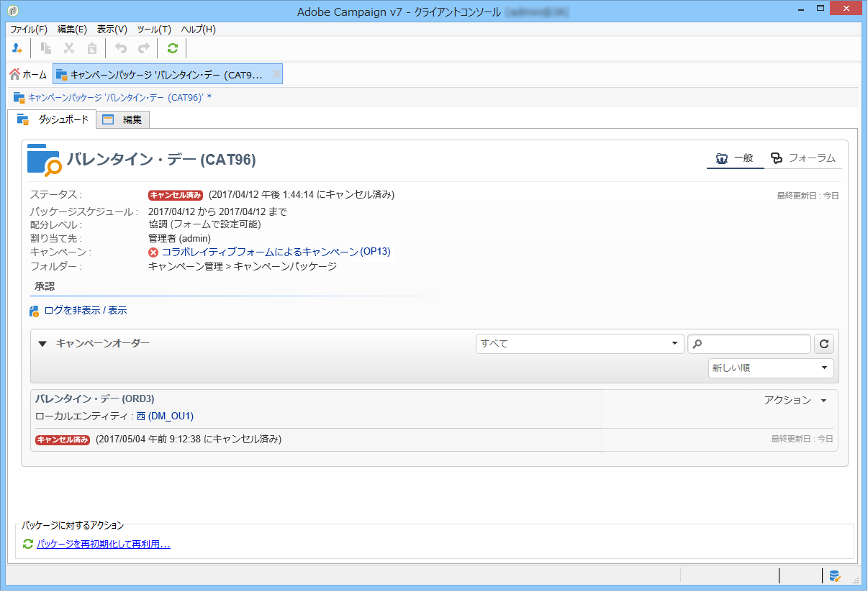Screen dimensions: 868x592
Task: Click the 協調 (フォームで設定可能) value
Action: click(204, 224)
